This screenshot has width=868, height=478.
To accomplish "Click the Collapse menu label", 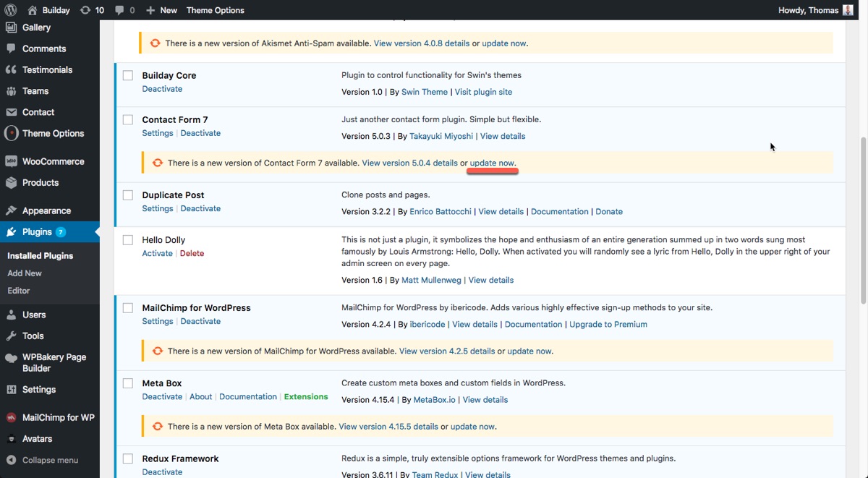I will (x=50, y=460).
